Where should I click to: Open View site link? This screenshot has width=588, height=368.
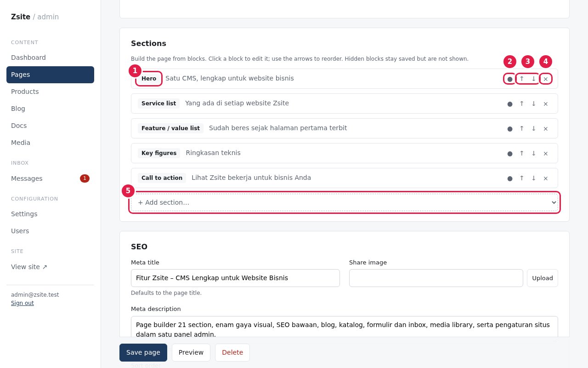coord(50,267)
